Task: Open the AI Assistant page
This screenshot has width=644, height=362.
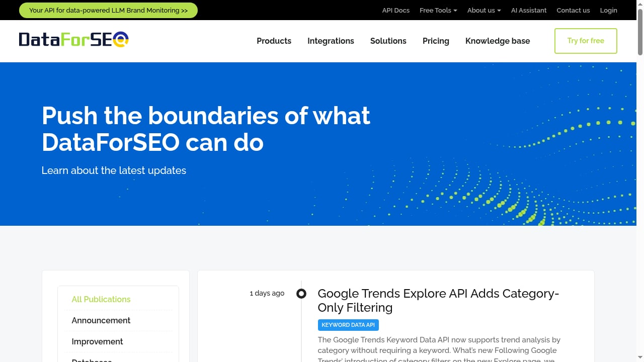Action: pyautogui.click(x=529, y=10)
